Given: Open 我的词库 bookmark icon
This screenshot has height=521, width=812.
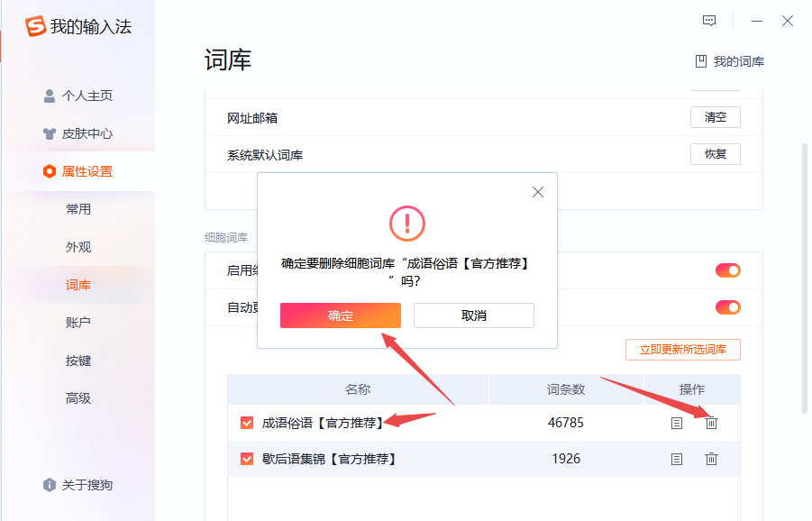Looking at the screenshot, I should coord(701,61).
